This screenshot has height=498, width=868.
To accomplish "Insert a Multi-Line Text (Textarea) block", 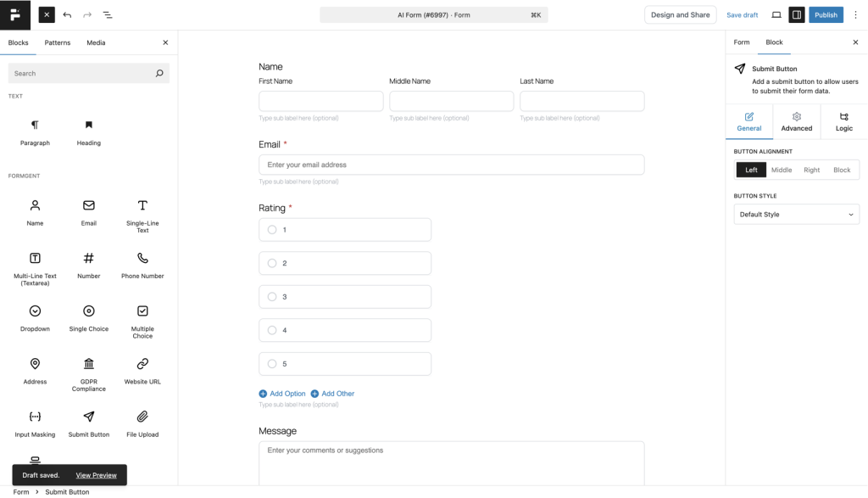I will point(35,269).
